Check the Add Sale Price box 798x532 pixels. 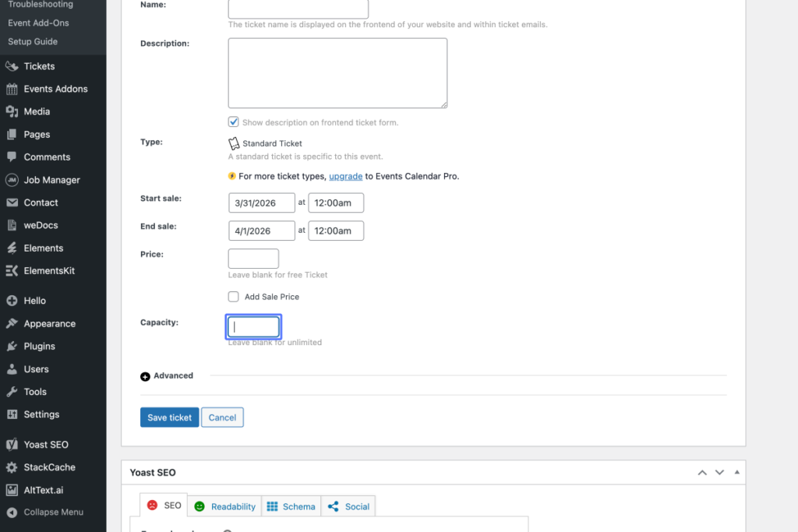click(x=233, y=297)
